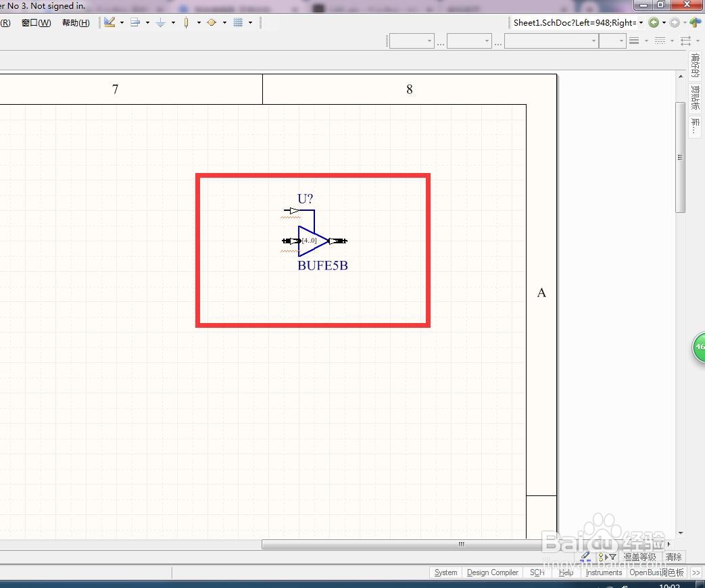Open the 剪贴板 side panel tab
The image size is (705, 588).
pyautogui.click(x=696, y=97)
